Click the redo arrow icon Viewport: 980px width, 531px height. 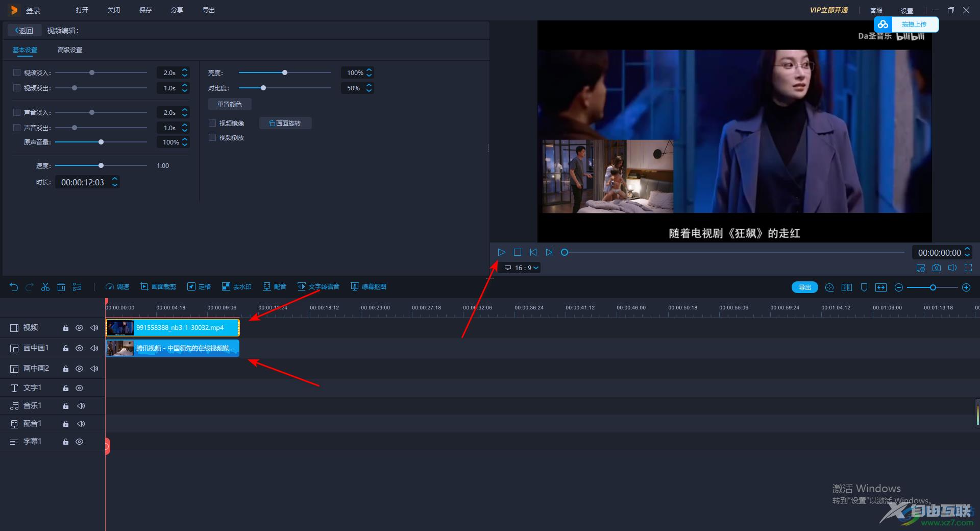point(30,287)
